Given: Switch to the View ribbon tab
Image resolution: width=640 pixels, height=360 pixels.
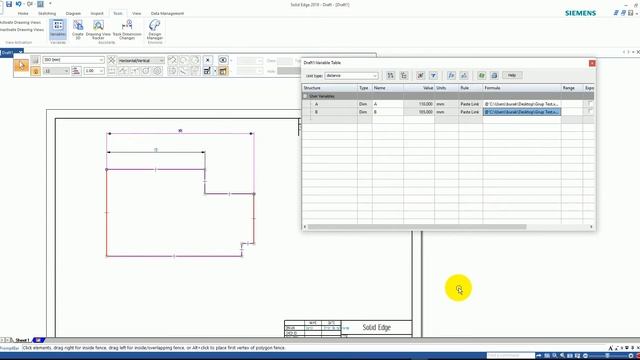Looking at the screenshot, I should (136, 13).
